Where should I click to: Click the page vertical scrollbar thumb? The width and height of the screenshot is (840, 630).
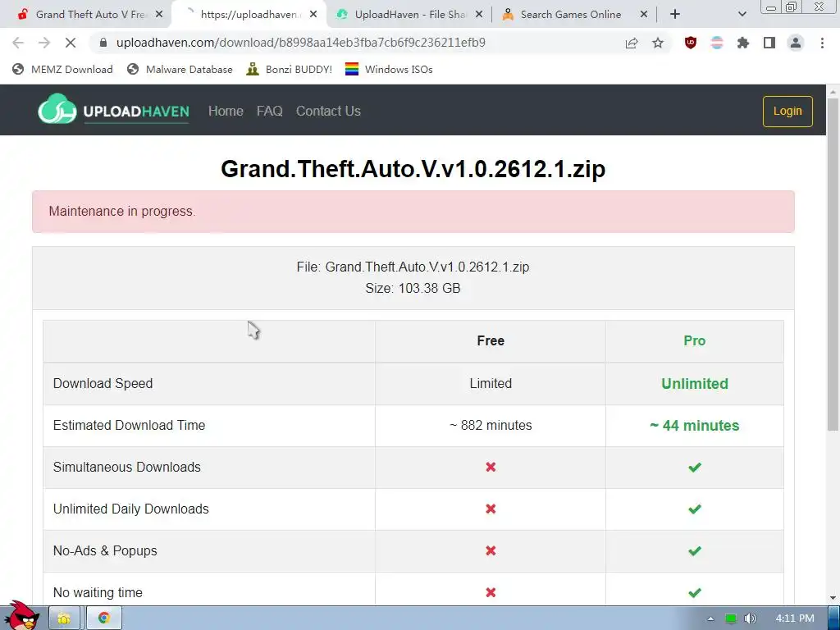click(x=833, y=264)
